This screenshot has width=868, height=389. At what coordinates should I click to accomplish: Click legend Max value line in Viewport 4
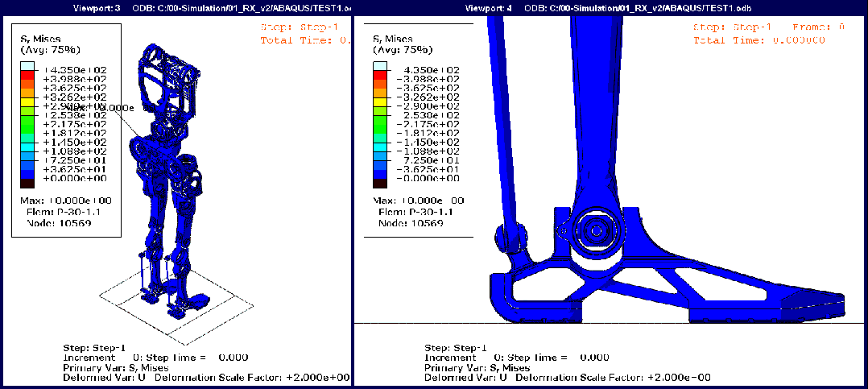[419, 200]
